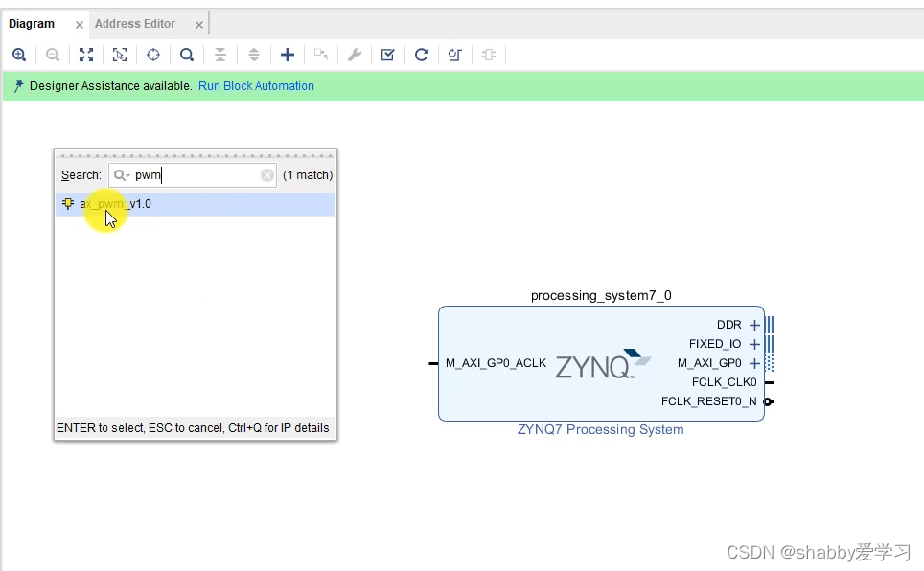The height and width of the screenshot is (571, 924).
Task: Click the Search label in IP popup
Action: point(81,175)
